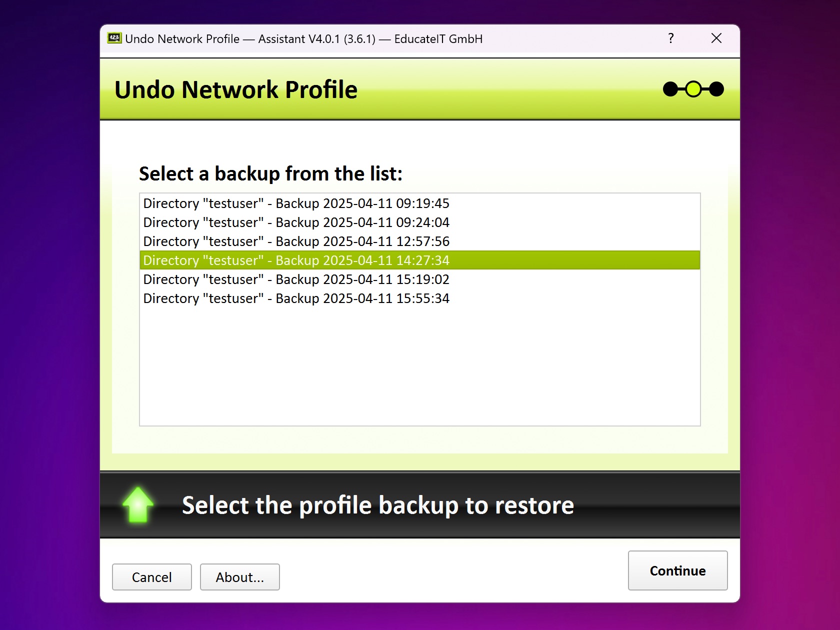Click the Undo Network Profile heading

tap(236, 90)
